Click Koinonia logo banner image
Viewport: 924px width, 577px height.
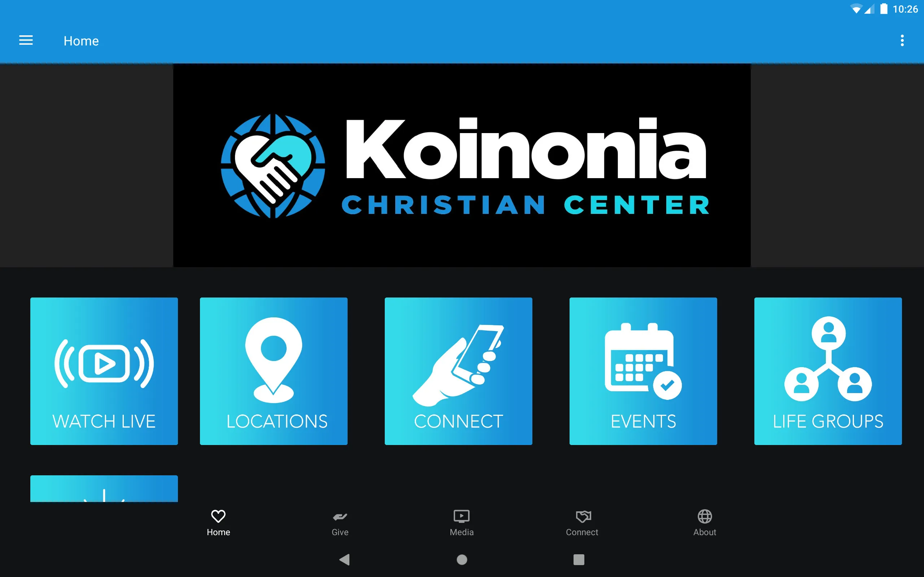tap(462, 164)
